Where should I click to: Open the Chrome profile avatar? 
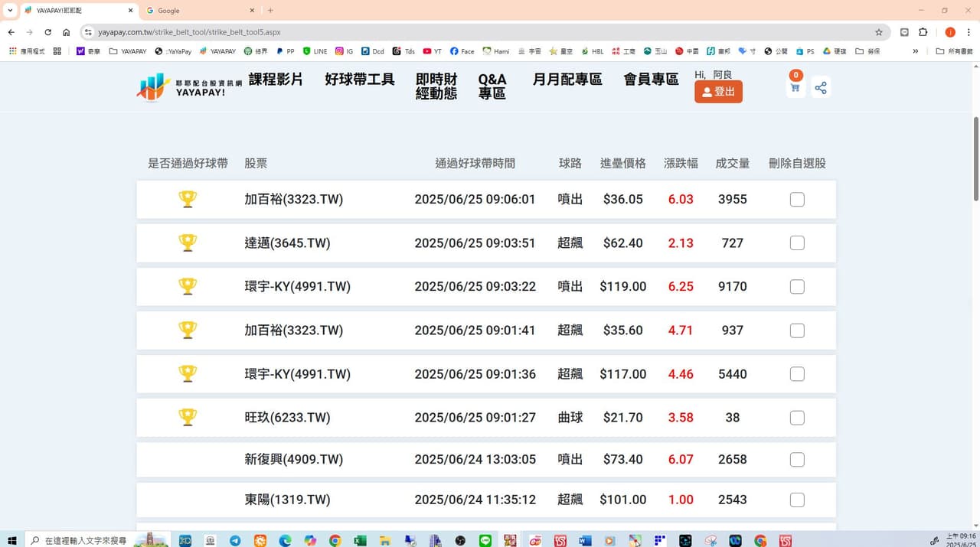tap(950, 32)
